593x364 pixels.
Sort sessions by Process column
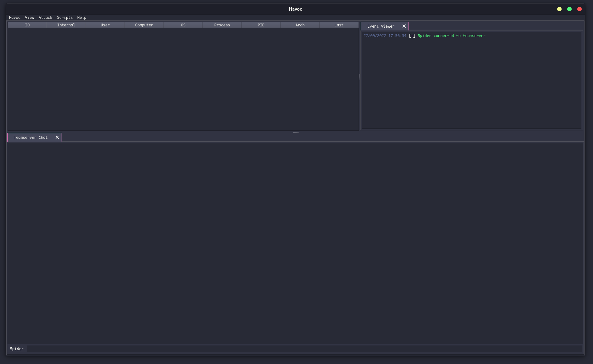point(222,25)
